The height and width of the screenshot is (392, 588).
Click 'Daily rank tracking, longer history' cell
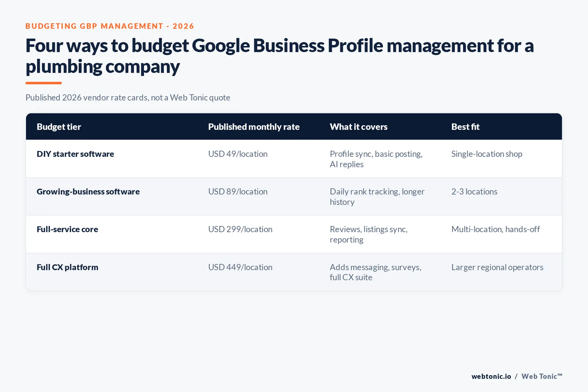377,197
